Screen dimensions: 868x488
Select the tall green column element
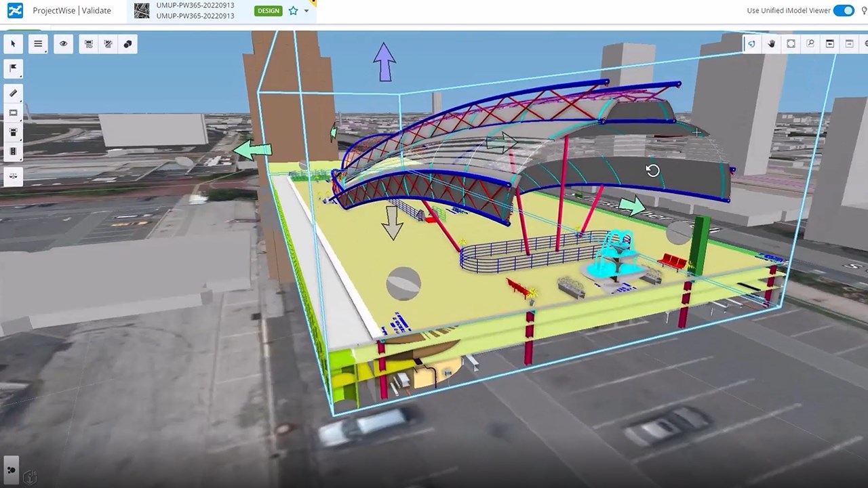(699, 245)
